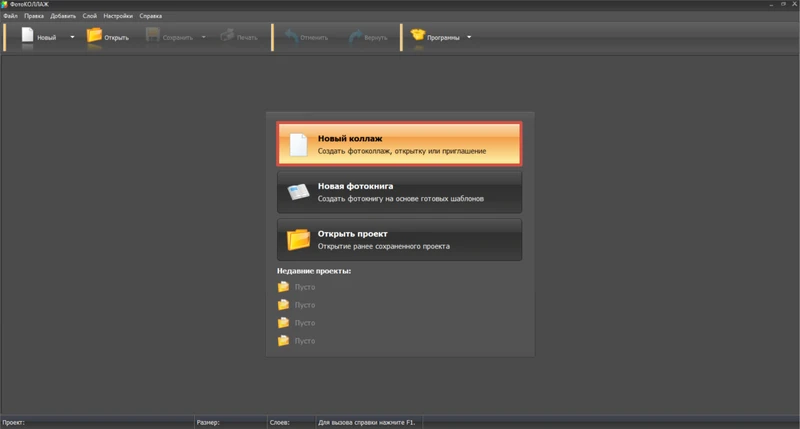Minimize the ФотоКОЛЛАЖ window

[771, 4]
